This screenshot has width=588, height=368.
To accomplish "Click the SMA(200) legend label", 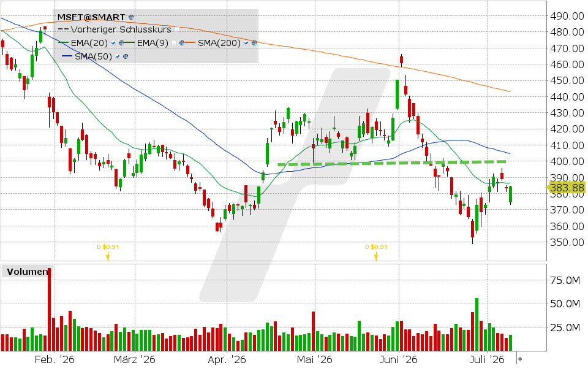I will point(219,43).
